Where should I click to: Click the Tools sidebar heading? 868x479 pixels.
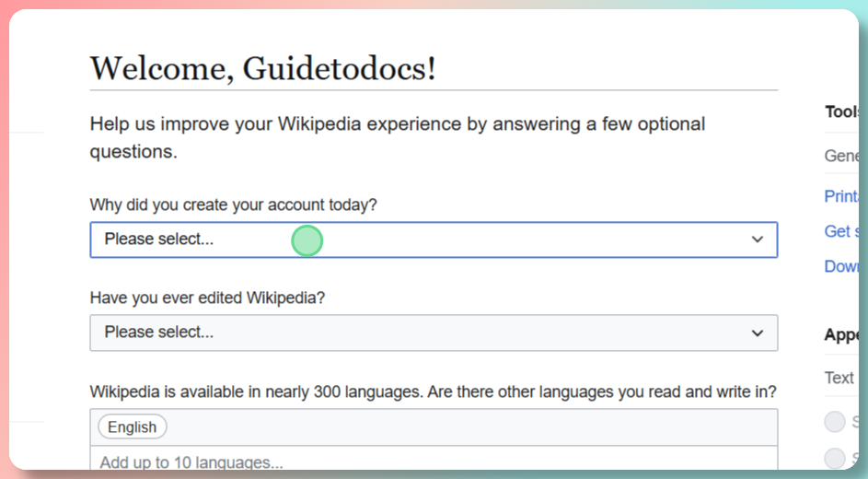(x=841, y=111)
